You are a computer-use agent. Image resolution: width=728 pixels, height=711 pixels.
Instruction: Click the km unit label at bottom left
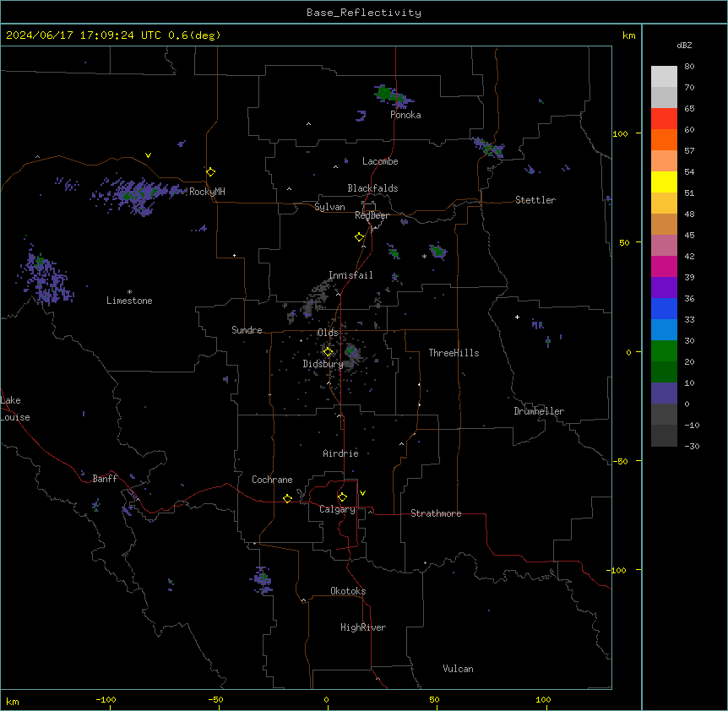click(13, 702)
